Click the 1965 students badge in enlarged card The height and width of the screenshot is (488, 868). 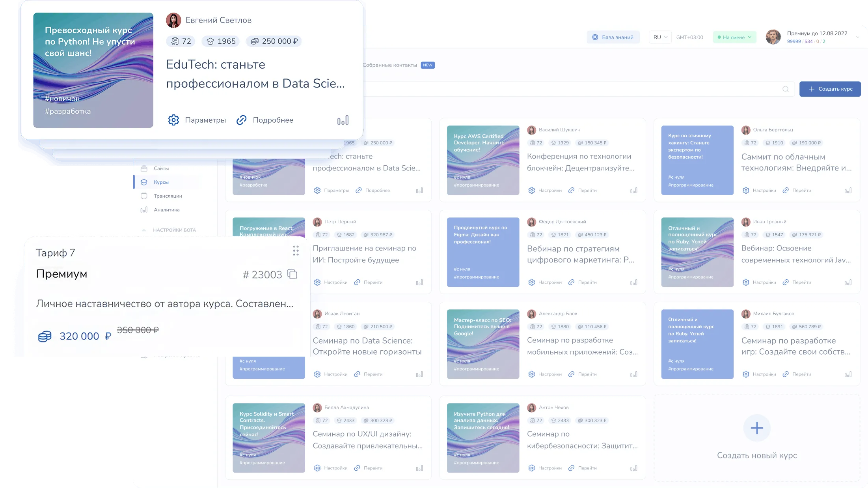pos(221,41)
